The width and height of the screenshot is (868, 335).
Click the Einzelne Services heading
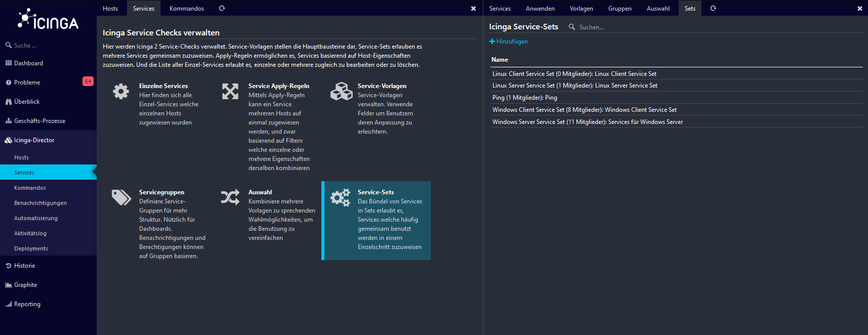[x=163, y=86]
